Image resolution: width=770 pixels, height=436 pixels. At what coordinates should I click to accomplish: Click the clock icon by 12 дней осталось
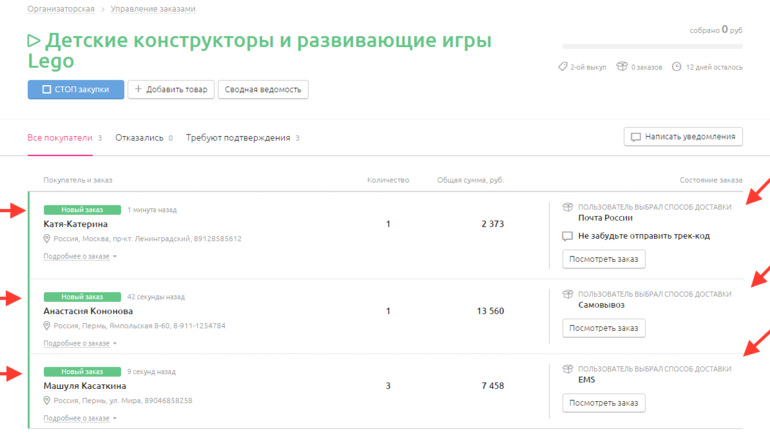tap(677, 67)
